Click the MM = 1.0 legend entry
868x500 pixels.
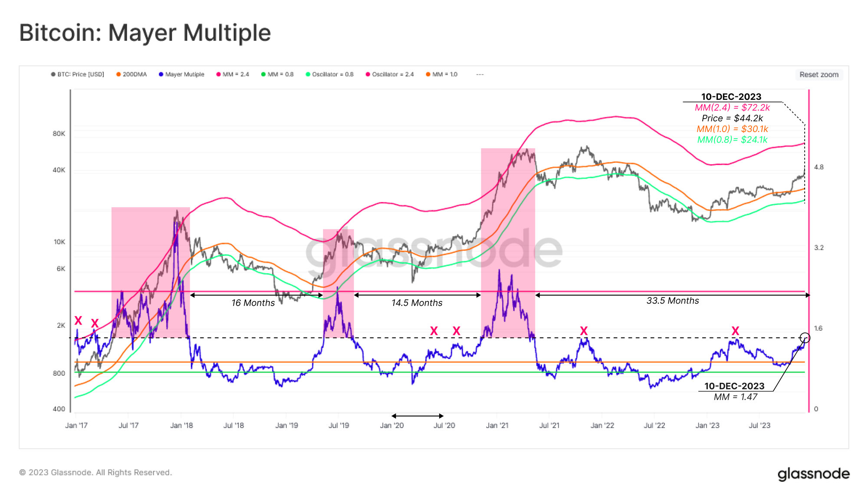pyautogui.click(x=444, y=74)
